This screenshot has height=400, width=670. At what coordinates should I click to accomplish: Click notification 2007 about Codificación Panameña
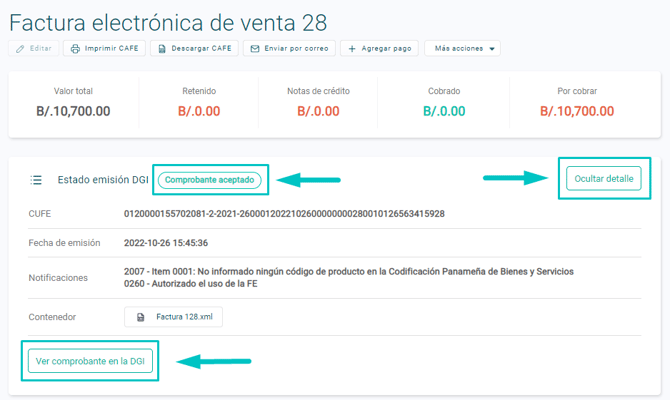coord(349,271)
